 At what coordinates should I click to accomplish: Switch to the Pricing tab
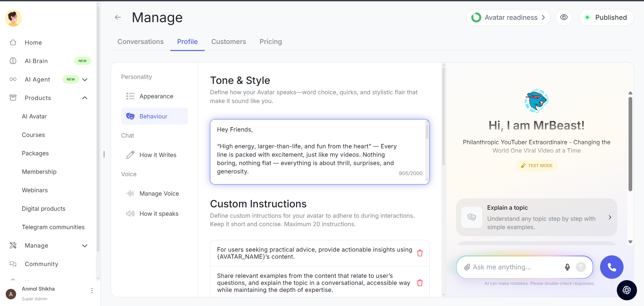pyautogui.click(x=270, y=42)
